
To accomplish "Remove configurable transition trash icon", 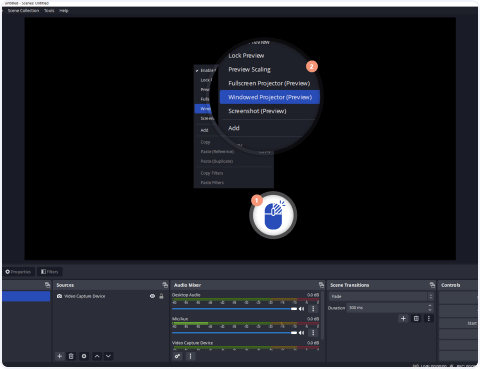I will [416, 319].
